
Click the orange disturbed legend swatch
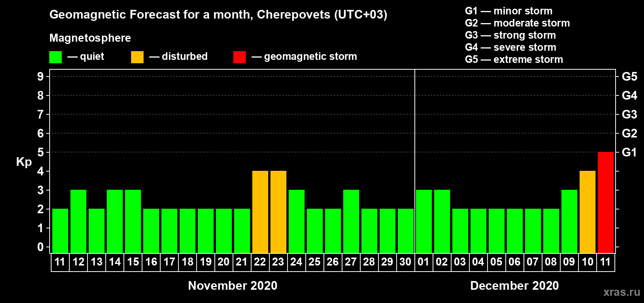coord(137,57)
